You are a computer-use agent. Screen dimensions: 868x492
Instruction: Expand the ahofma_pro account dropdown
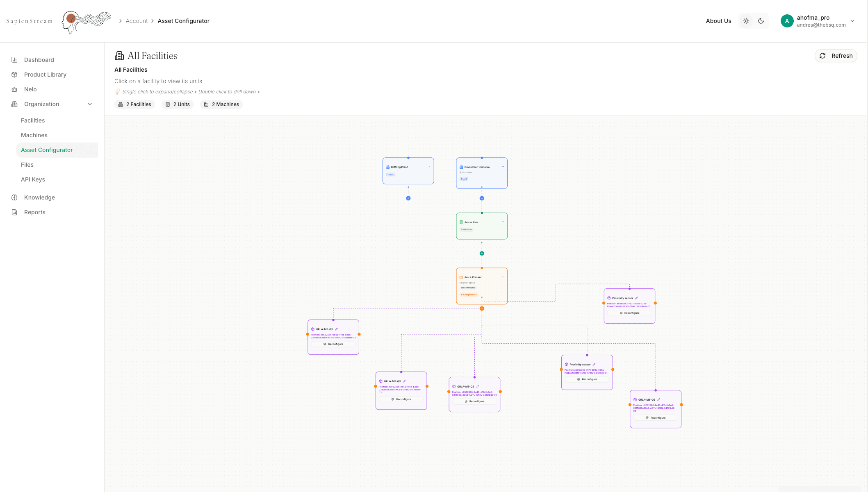853,21
